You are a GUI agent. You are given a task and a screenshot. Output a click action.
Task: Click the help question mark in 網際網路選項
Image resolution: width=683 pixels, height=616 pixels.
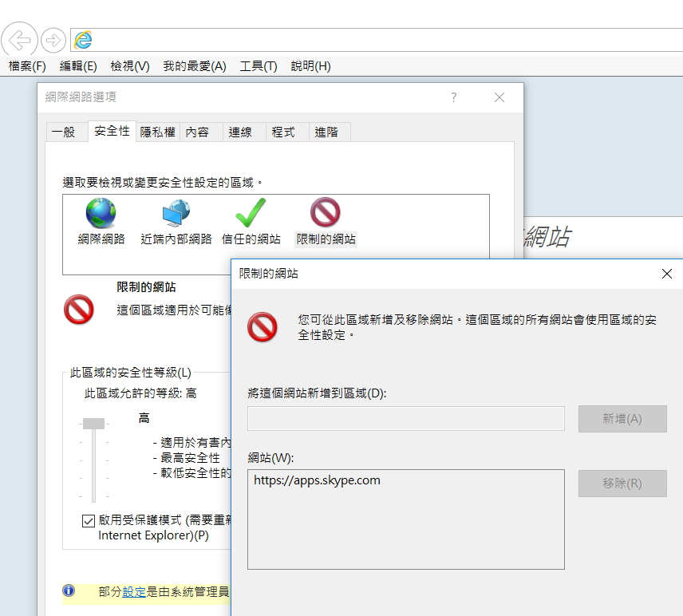(454, 97)
